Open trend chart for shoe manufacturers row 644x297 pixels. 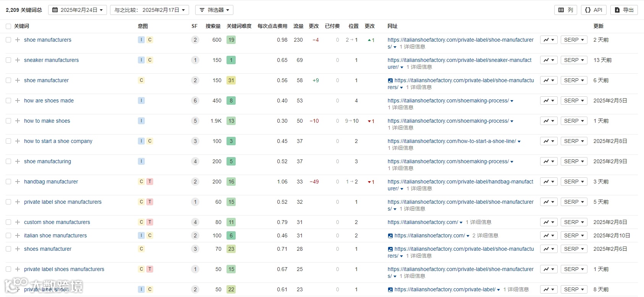tap(549, 40)
